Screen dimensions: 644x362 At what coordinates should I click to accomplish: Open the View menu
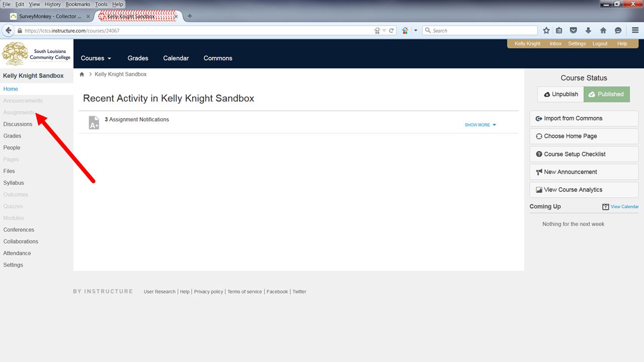point(34,4)
